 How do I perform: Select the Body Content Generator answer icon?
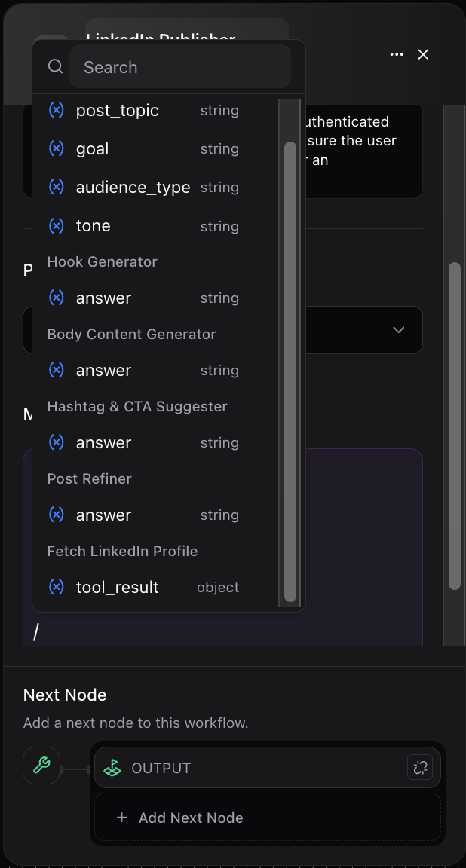pos(56,370)
